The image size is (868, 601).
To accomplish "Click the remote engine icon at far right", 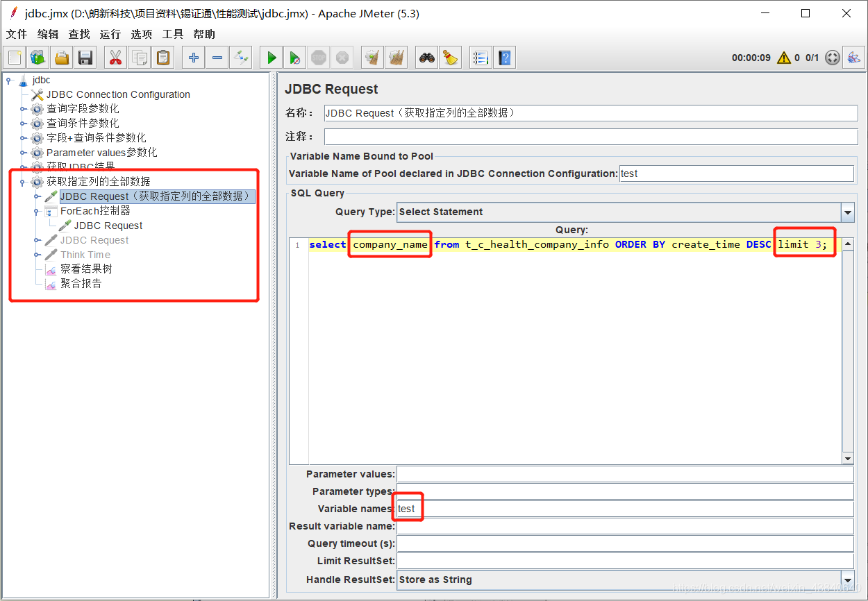I will [x=853, y=58].
